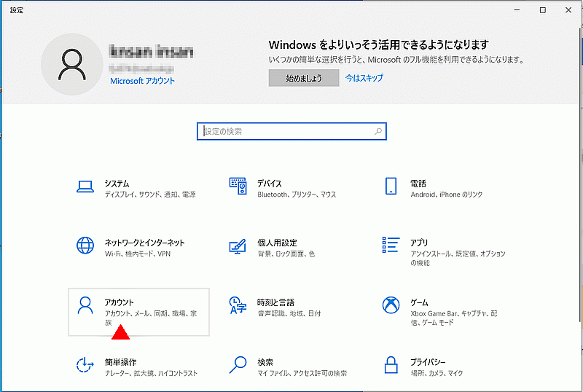This screenshot has width=583, height=392.
Task: Click the 時刻と言語 title text
Action: click(x=276, y=302)
